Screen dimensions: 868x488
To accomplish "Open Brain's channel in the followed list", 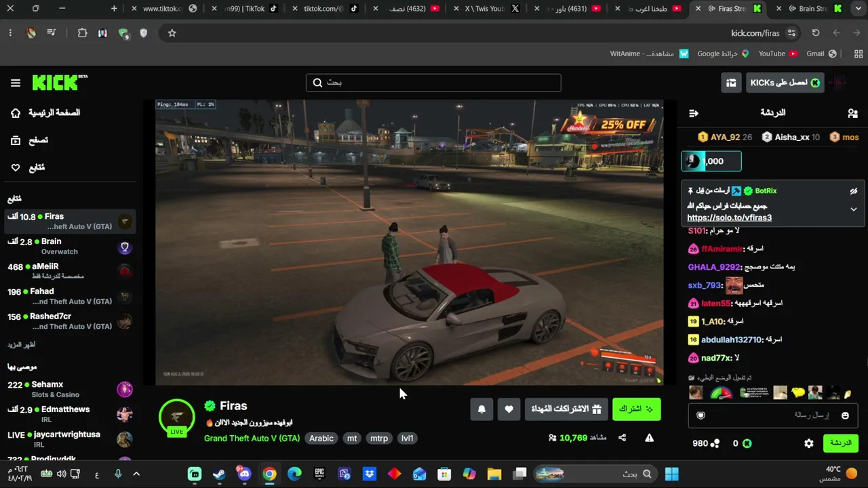I will [x=71, y=246].
